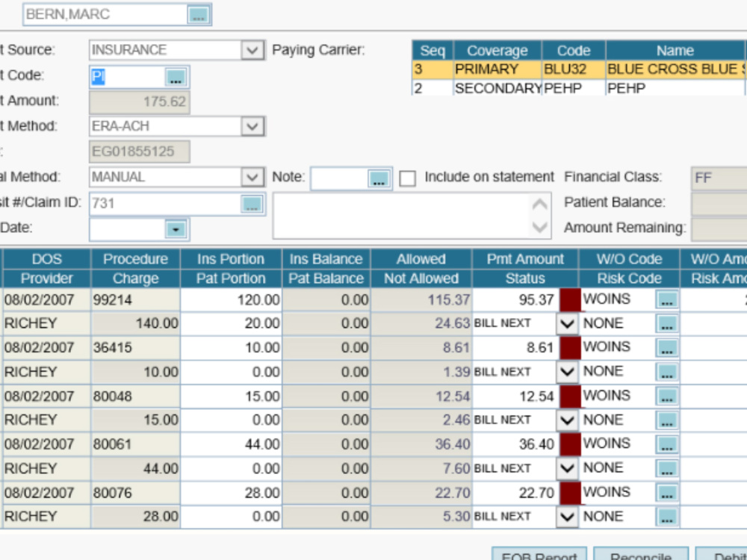Click Pmt Amount 8.61 cell
The width and height of the screenshot is (747, 560).
point(516,348)
